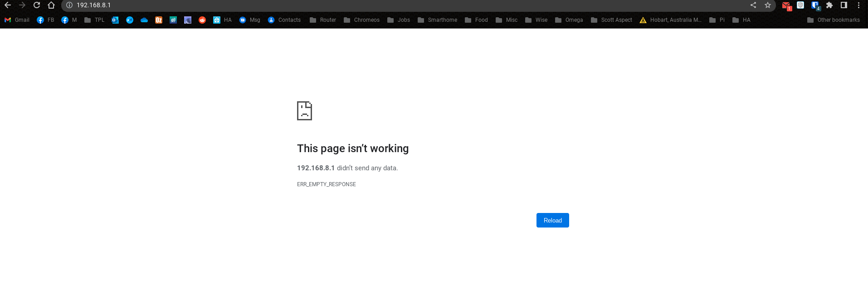
Task: Open the Chrome three-dot menu
Action: tap(858, 5)
